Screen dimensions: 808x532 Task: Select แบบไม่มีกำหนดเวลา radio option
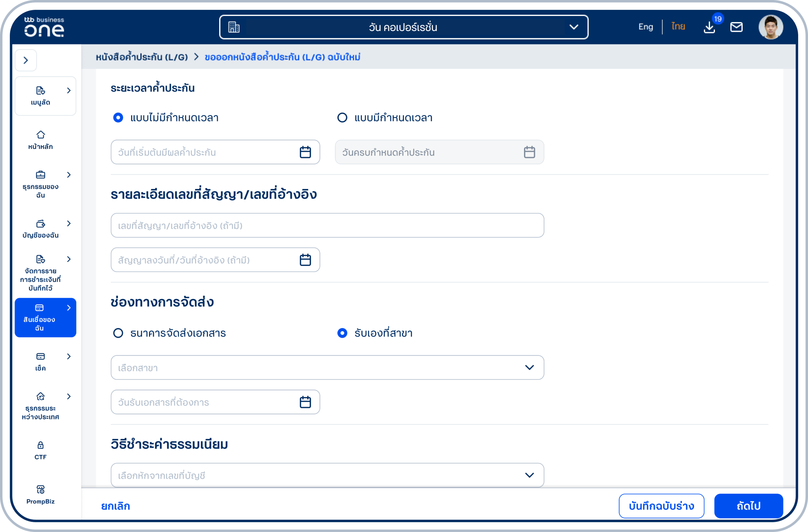click(118, 118)
